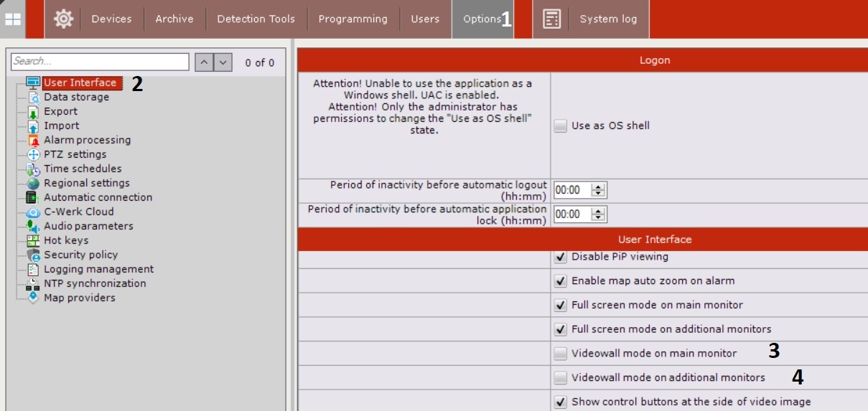Click the layouts grid icon at top left
868x411 pixels.
click(x=13, y=19)
